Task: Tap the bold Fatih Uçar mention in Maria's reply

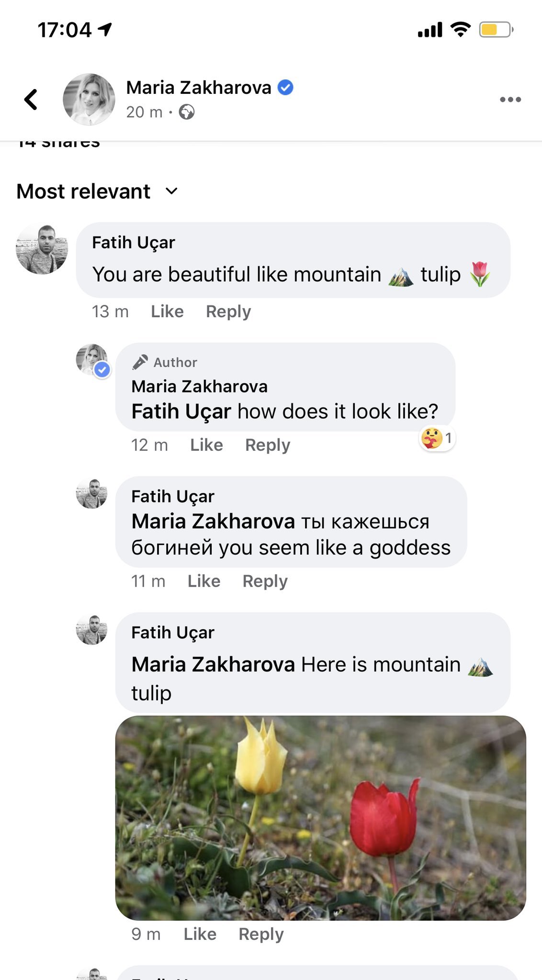Action: (181, 412)
